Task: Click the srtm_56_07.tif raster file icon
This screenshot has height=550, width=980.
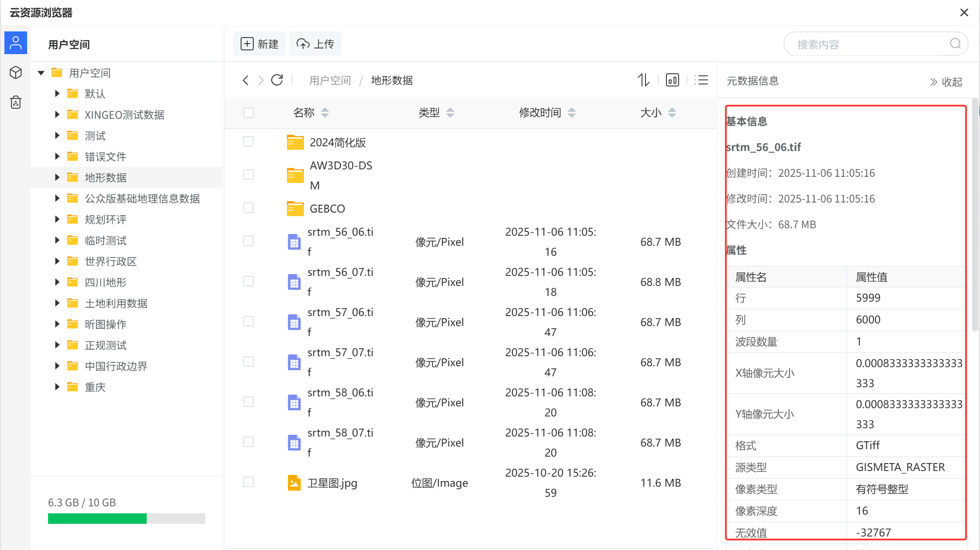Action: (x=294, y=282)
